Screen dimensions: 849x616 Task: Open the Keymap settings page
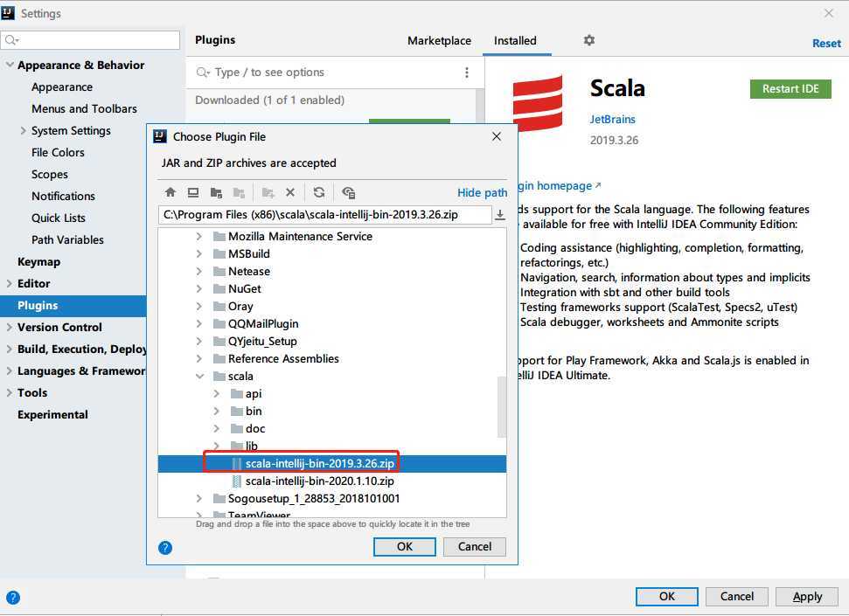39,261
